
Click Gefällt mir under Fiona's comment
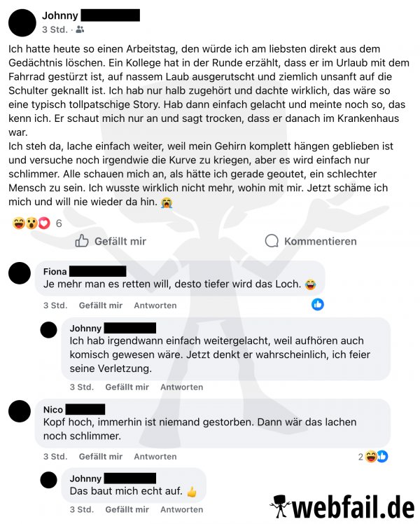coord(101,305)
